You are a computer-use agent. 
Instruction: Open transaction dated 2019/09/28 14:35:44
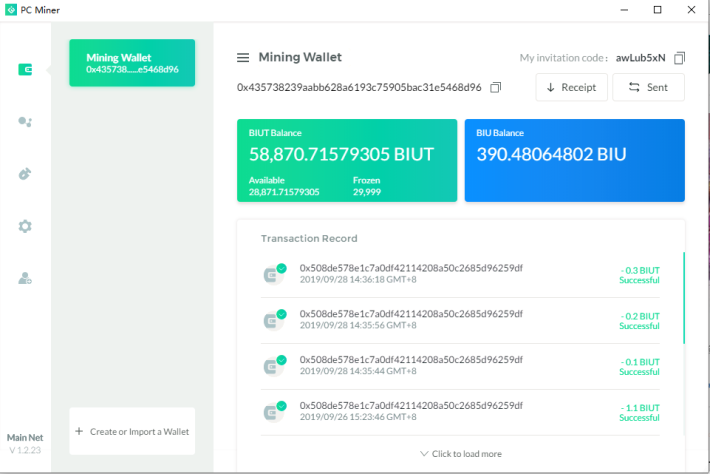460,366
